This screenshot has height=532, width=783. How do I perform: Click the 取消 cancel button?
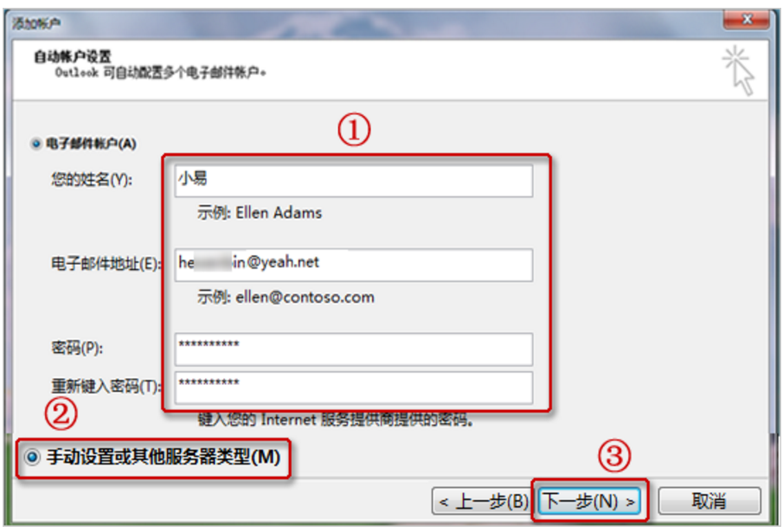pyautogui.click(x=709, y=501)
